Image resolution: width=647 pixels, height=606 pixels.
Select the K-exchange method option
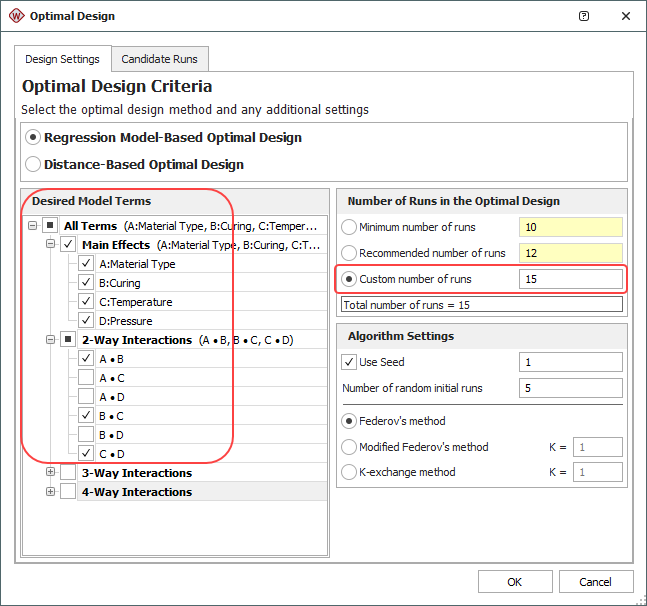pos(349,472)
